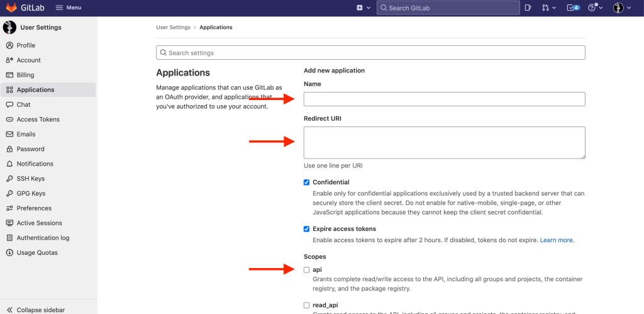Click the Applications grid icon
The height and width of the screenshot is (314, 644).
(9, 89)
